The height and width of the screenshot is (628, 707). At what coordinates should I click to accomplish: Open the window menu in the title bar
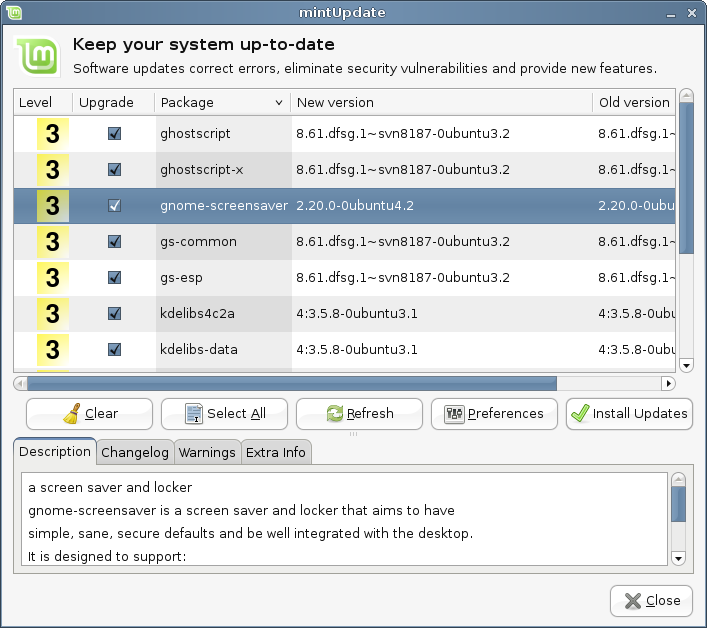[14, 12]
